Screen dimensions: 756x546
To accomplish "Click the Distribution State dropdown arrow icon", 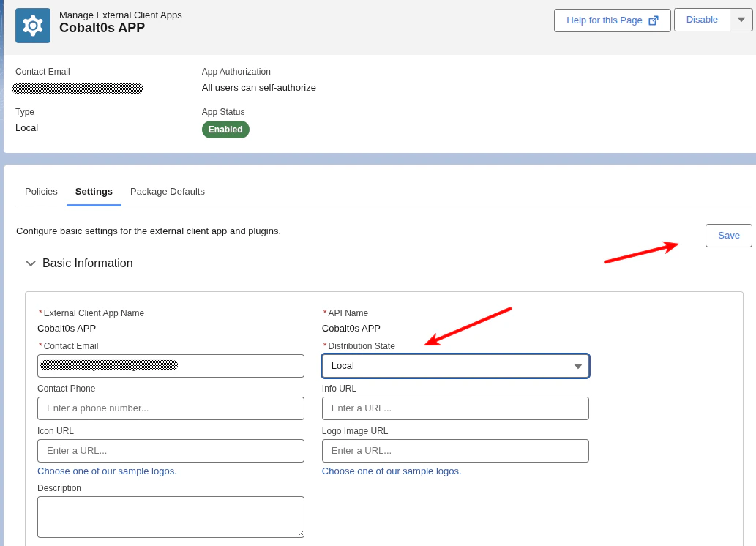I will tap(578, 365).
